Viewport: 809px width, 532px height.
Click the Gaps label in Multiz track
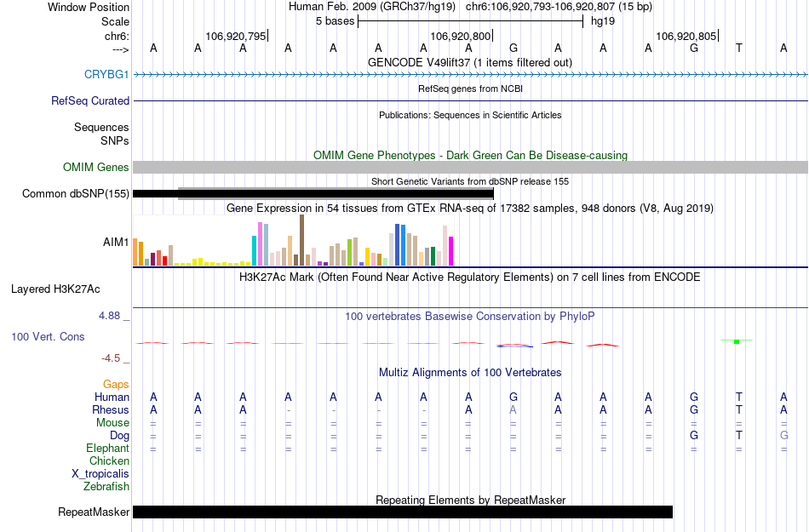click(x=116, y=385)
